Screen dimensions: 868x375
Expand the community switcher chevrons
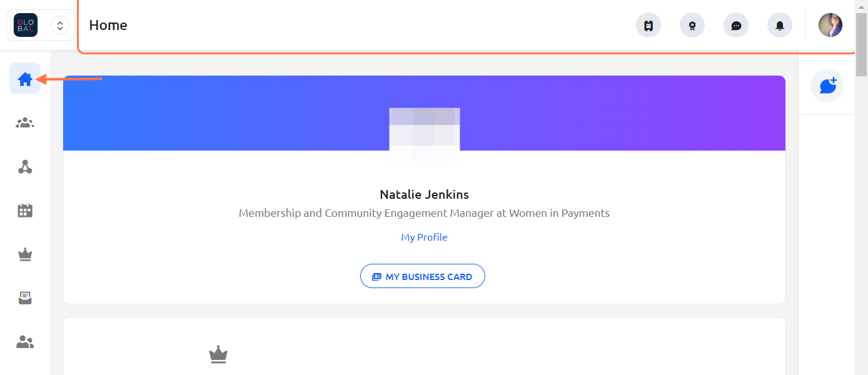click(60, 26)
